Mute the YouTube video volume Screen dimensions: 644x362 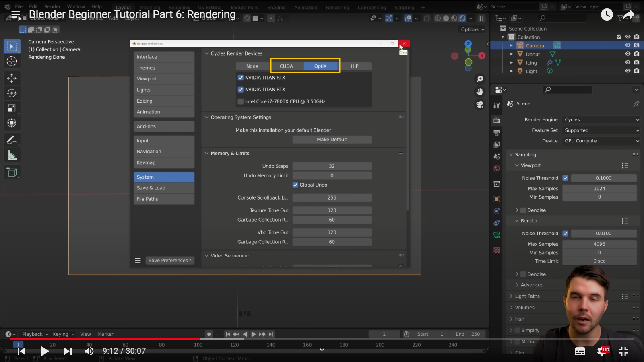point(89,351)
